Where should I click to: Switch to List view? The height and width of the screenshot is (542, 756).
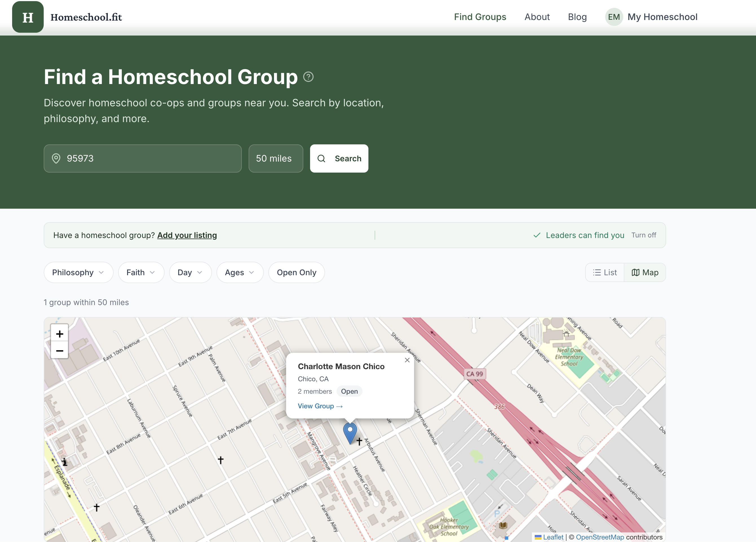coord(605,272)
